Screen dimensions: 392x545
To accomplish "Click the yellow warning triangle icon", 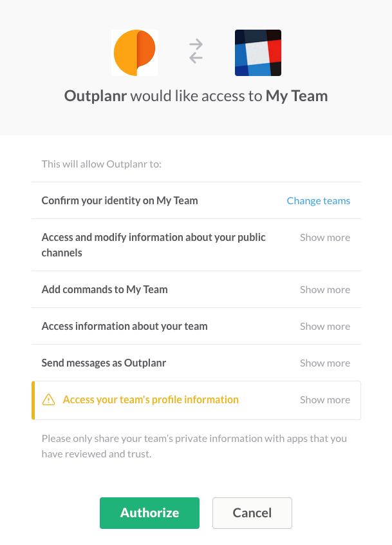I will click(49, 399).
